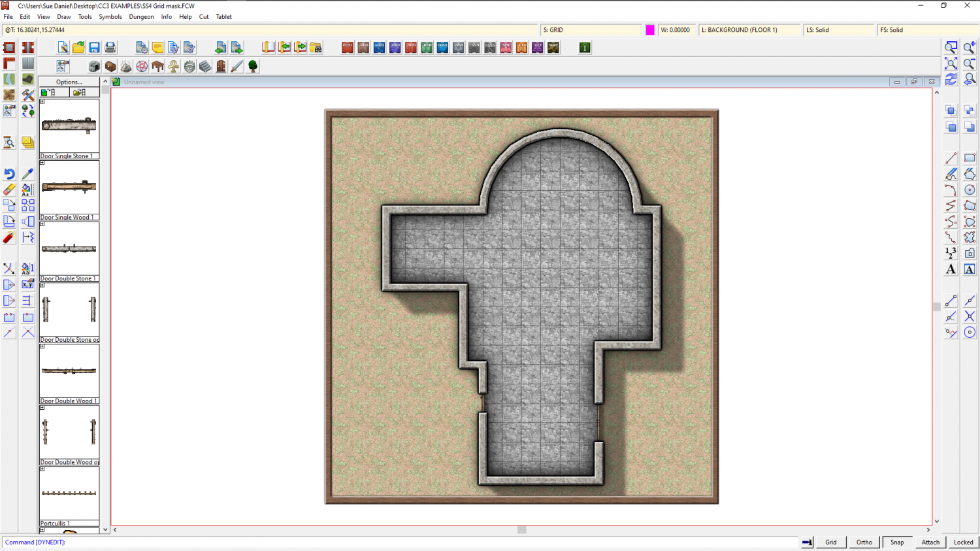Click the symbols in drawing catalog button

click(x=54, y=92)
